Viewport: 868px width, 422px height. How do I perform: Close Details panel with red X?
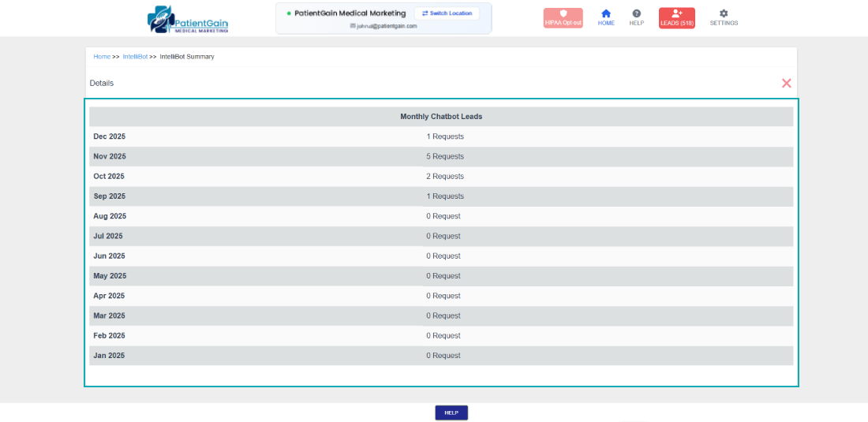coord(786,83)
